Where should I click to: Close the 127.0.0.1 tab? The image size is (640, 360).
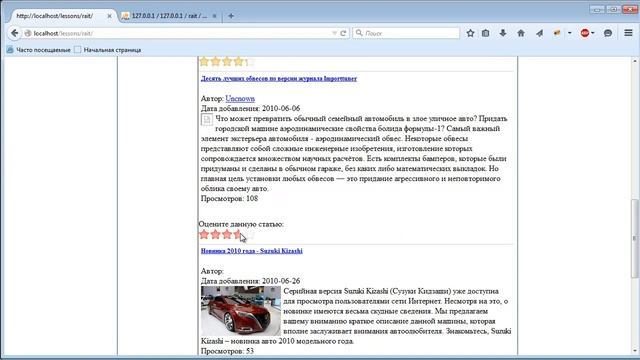coord(214,16)
